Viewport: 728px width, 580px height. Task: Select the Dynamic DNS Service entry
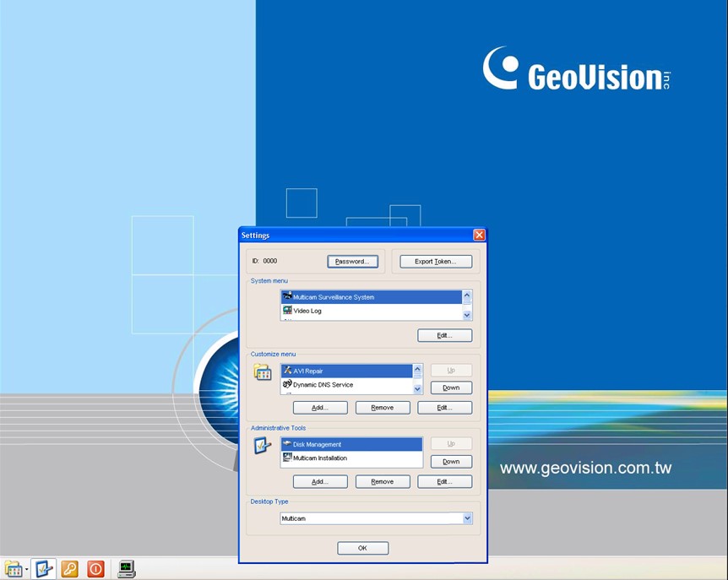[346, 385]
